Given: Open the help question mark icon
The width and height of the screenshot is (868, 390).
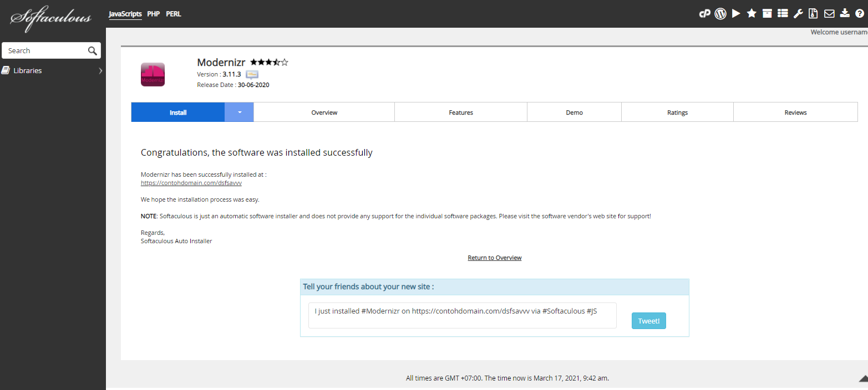Looking at the screenshot, I should tap(860, 14).
